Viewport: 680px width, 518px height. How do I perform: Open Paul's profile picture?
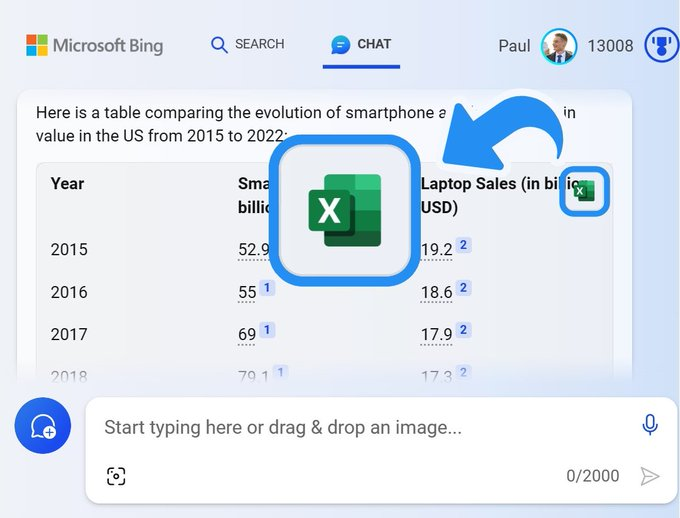[x=559, y=46]
